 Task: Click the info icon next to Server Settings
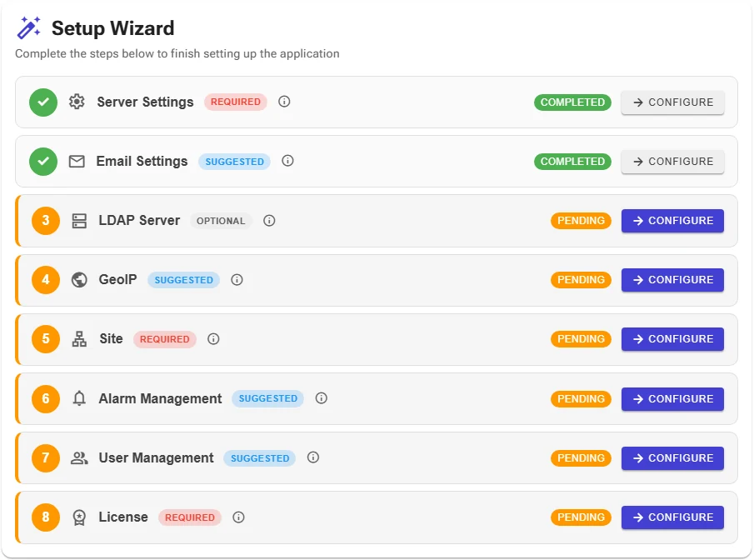pyautogui.click(x=284, y=102)
